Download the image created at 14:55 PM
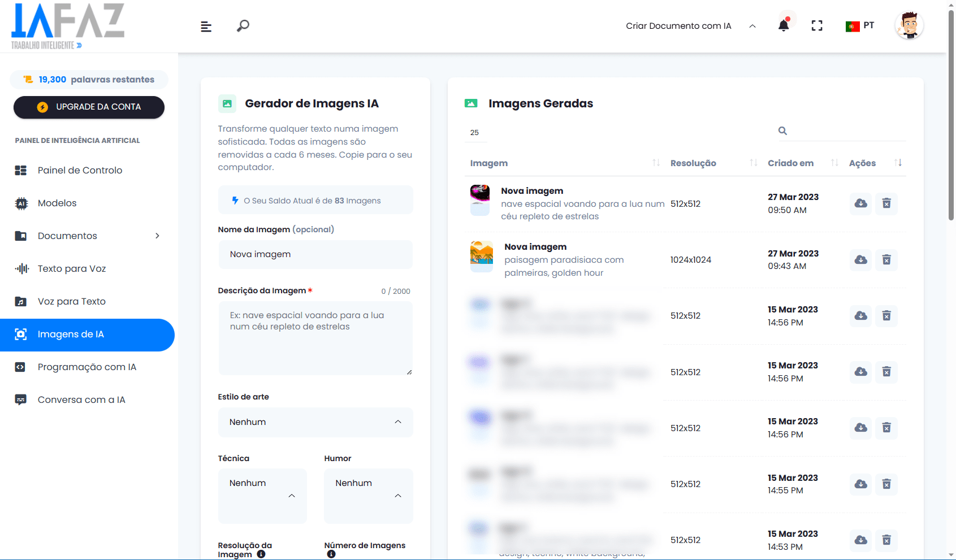 point(860,484)
